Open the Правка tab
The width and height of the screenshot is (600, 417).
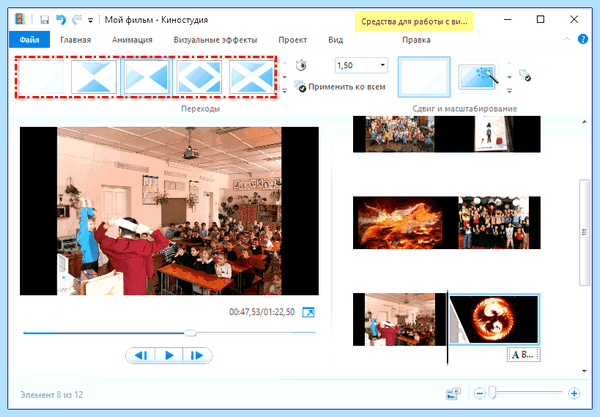(x=416, y=40)
